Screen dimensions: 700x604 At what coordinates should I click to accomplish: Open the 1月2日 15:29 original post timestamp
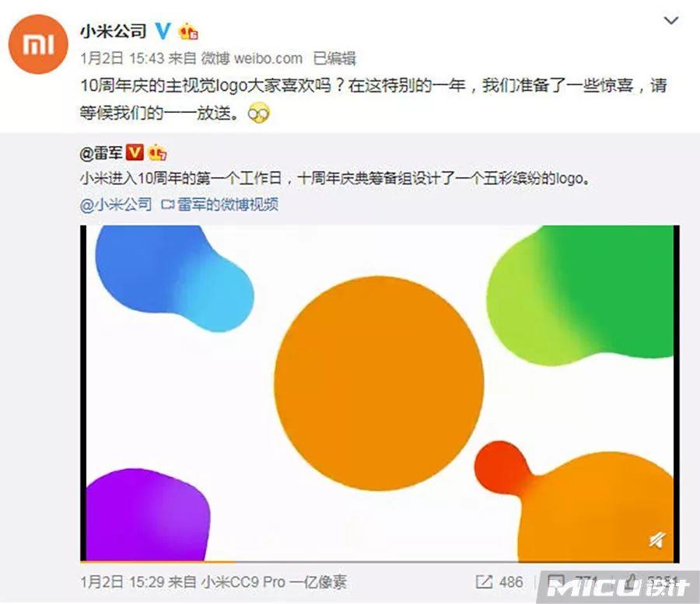pyautogui.click(x=122, y=582)
